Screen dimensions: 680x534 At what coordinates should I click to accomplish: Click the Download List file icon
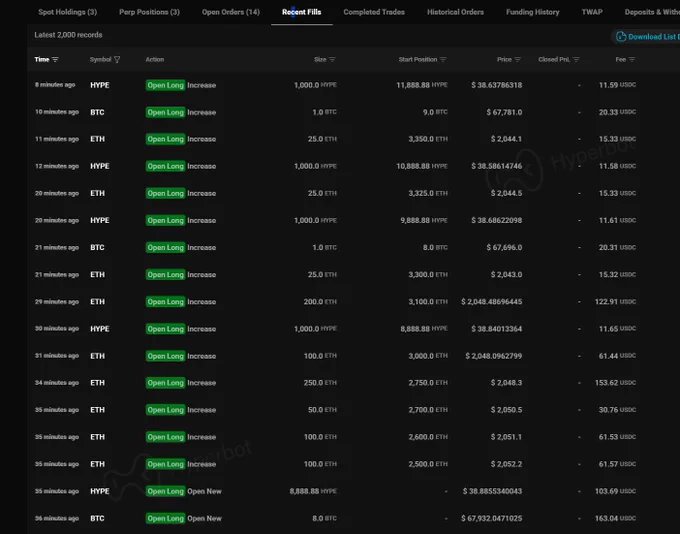[x=621, y=36]
